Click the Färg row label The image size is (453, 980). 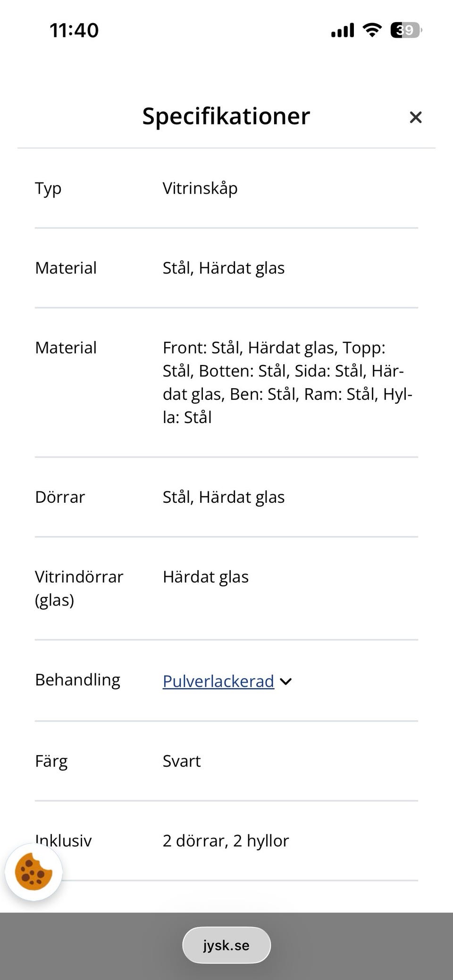pyautogui.click(x=51, y=761)
